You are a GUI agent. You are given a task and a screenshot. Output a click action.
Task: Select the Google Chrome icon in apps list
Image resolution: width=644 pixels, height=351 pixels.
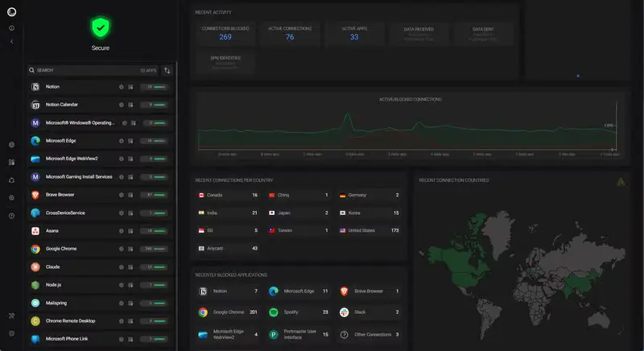35,249
